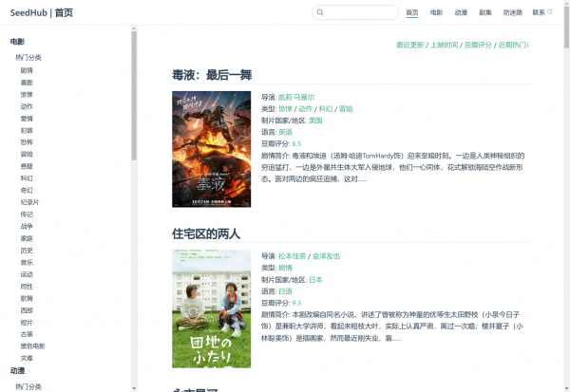Select 奇幻 category in sidebar
Viewport: 570px width, 392px height.
(x=27, y=191)
